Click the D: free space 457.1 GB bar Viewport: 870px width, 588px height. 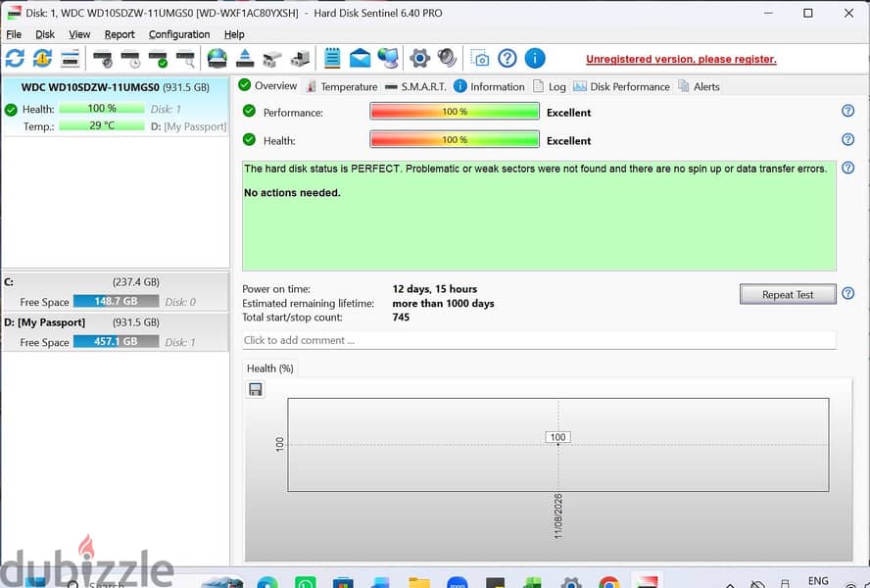(x=116, y=341)
